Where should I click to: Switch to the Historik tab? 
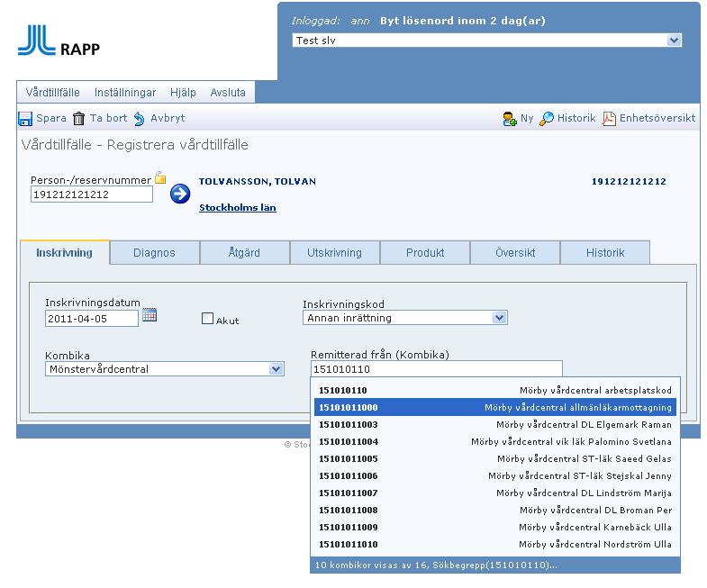(605, 252)
